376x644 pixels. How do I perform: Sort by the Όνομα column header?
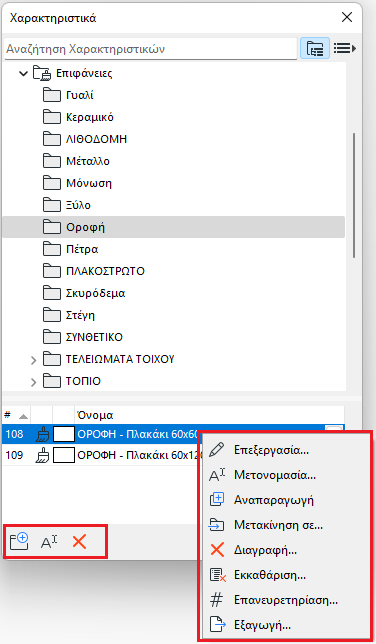(x=209, y=415)
